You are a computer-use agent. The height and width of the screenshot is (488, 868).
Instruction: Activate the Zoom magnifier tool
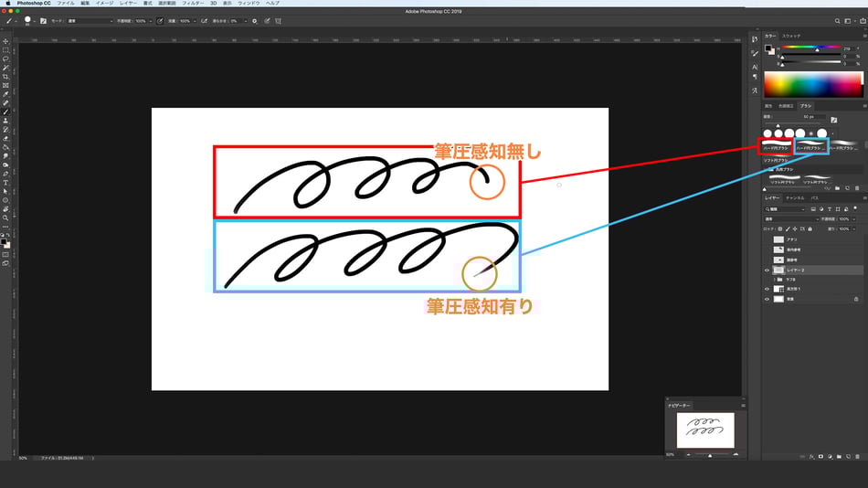[x=5, y=217]
